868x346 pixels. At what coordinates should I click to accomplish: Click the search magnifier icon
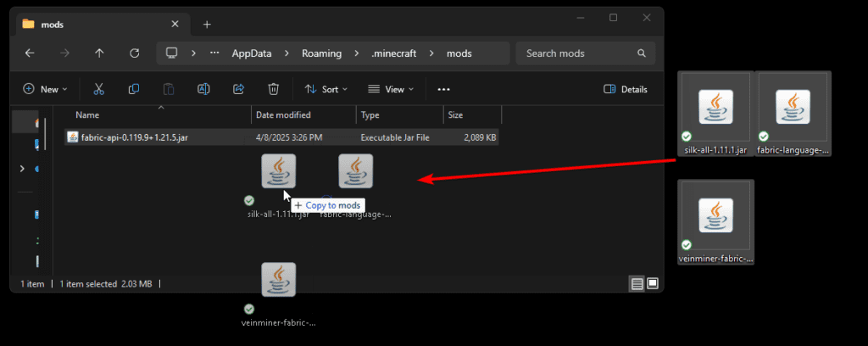[x=642, y=53]
